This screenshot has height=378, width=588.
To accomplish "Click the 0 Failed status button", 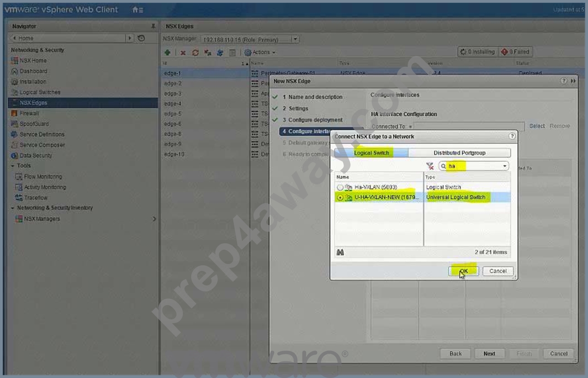I will coord(516,52).
